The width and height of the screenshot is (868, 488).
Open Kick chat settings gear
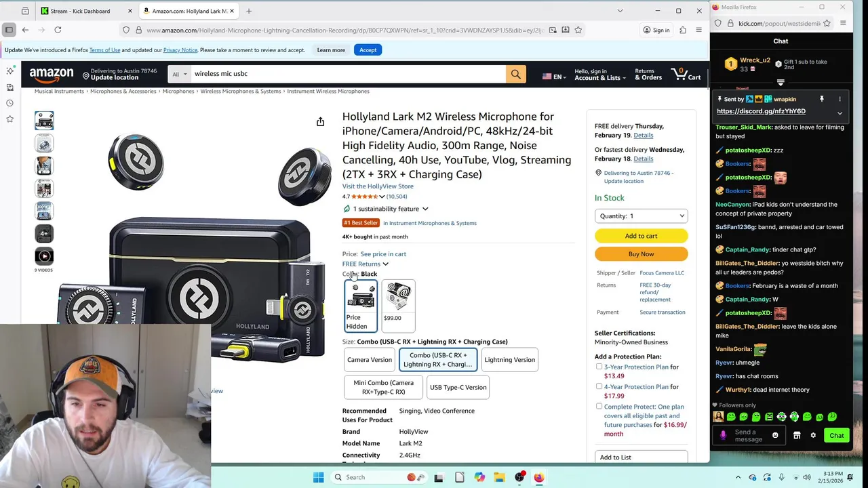(813, 435)
